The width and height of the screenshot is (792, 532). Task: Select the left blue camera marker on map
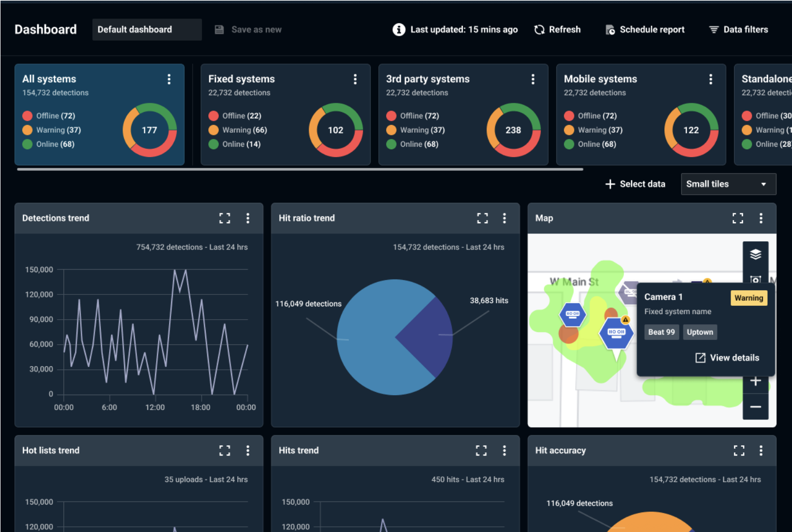[x=573, y=315]
